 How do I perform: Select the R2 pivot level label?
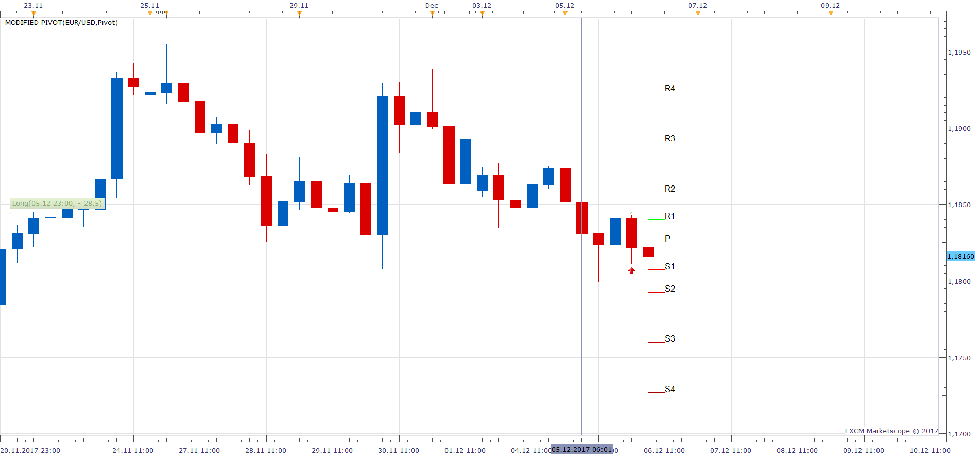[669, 189]
